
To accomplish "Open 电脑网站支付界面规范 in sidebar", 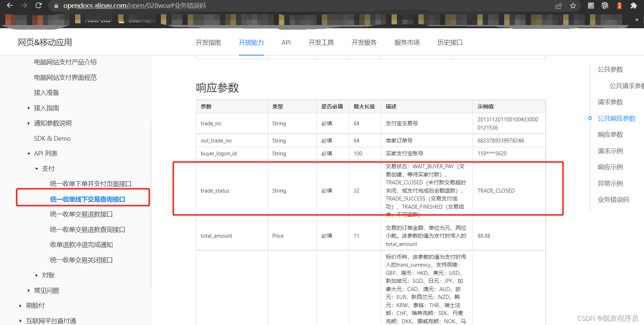I will 65,78.
